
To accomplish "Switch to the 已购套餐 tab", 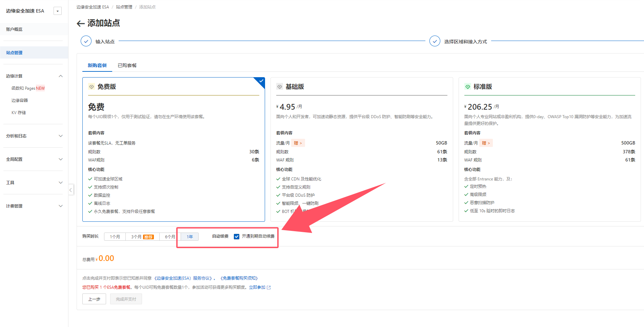I will [x=127, y=65].
